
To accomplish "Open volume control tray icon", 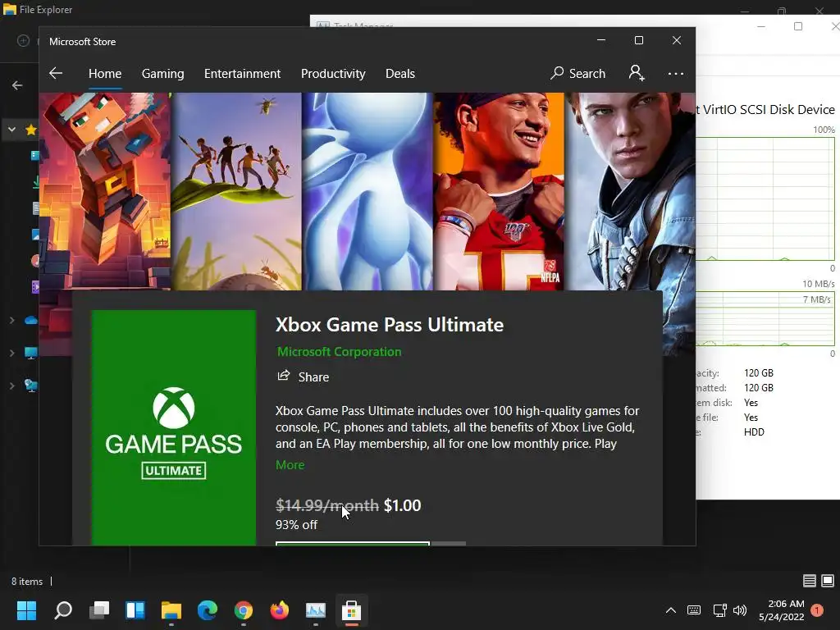I will (x=740, y=610).
